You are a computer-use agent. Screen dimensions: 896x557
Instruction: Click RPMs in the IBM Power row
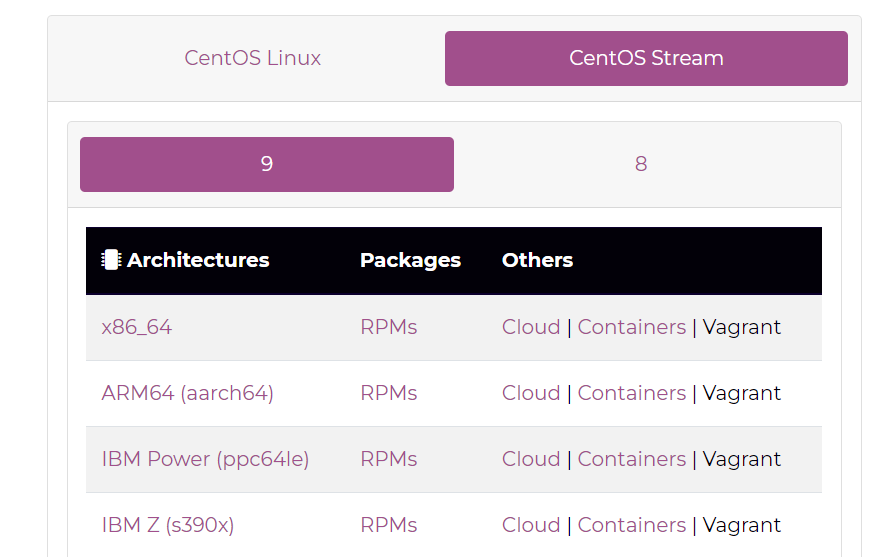388,459
